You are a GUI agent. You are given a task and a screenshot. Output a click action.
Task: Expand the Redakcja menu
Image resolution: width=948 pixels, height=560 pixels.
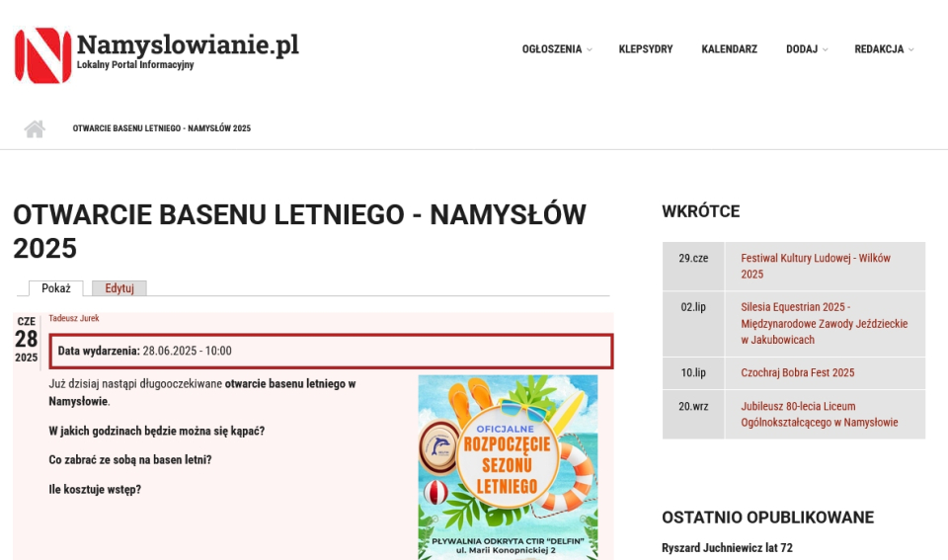[883, 49]
